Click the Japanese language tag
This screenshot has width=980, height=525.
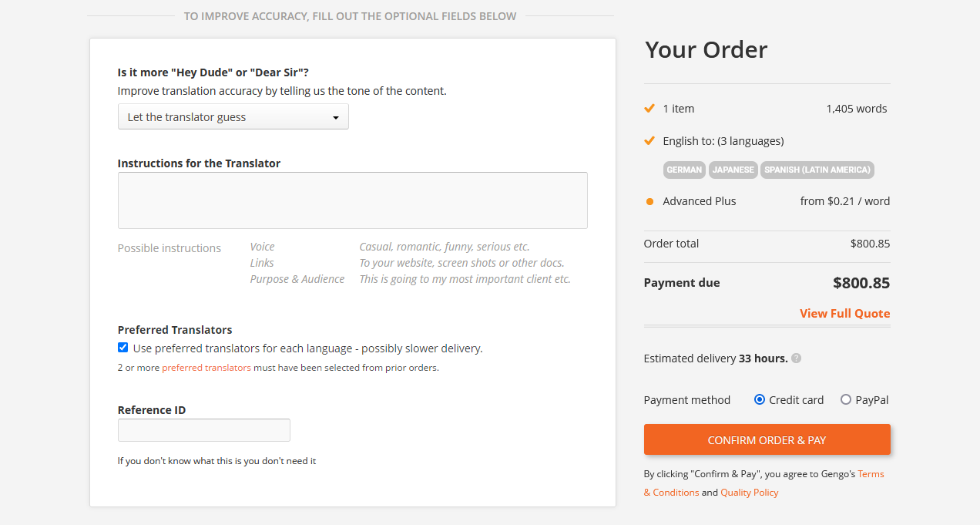pos(733,170)
